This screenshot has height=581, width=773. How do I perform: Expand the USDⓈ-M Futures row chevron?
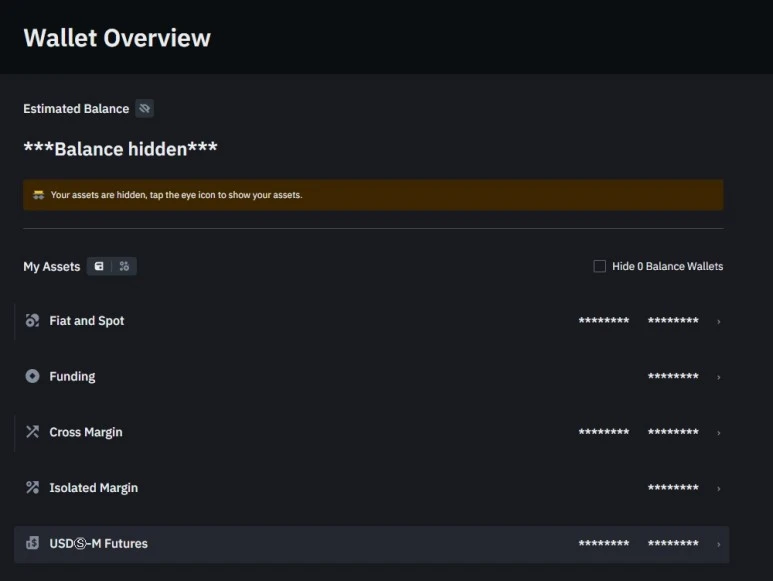719,544
